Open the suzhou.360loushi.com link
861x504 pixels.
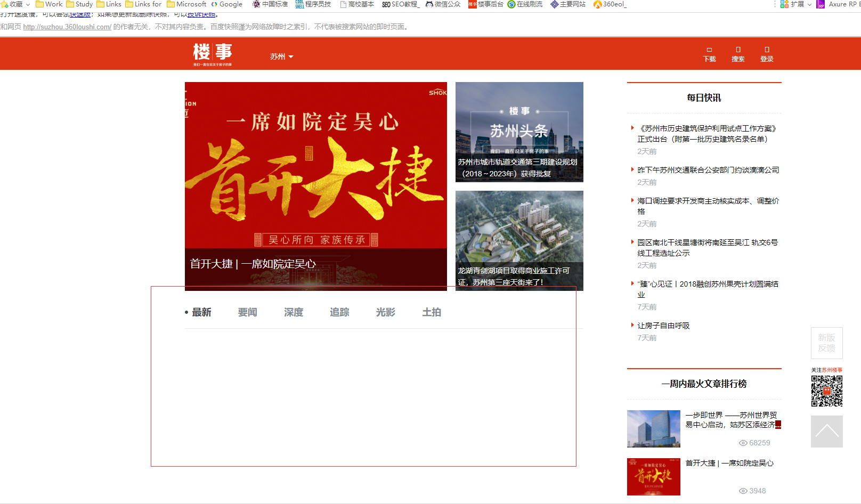pos(67,27)
